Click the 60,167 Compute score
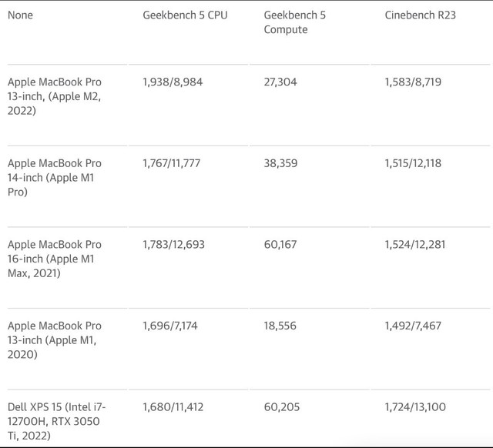The image size is (493, 448). click(x=280, y=245)
